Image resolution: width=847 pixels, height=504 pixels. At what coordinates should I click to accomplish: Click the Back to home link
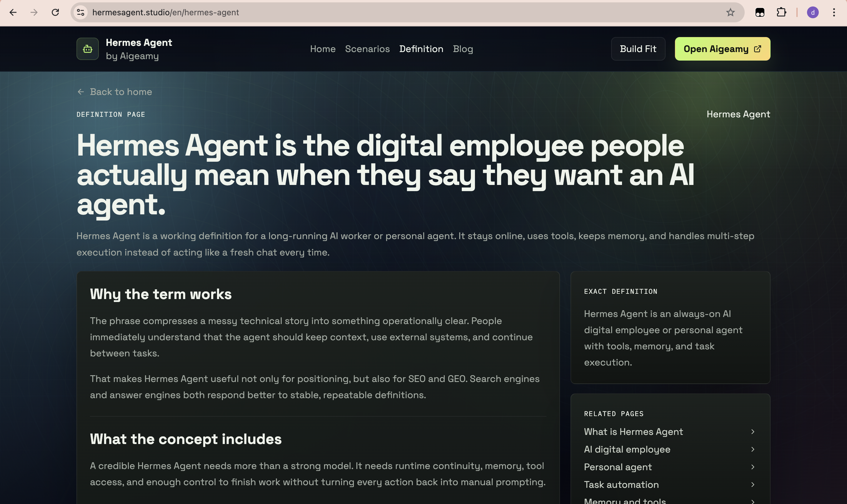pos(114,92)
